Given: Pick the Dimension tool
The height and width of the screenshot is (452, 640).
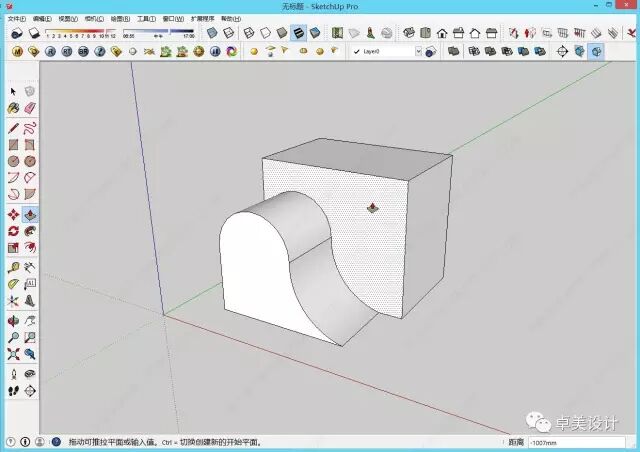Looking at the screenshot, I should pyautogui.click(x=30, y=267).
